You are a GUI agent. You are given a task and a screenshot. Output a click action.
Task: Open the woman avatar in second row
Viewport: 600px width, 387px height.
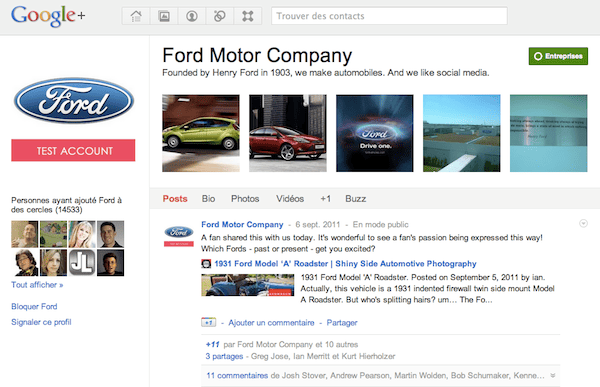tap(53, 263)
